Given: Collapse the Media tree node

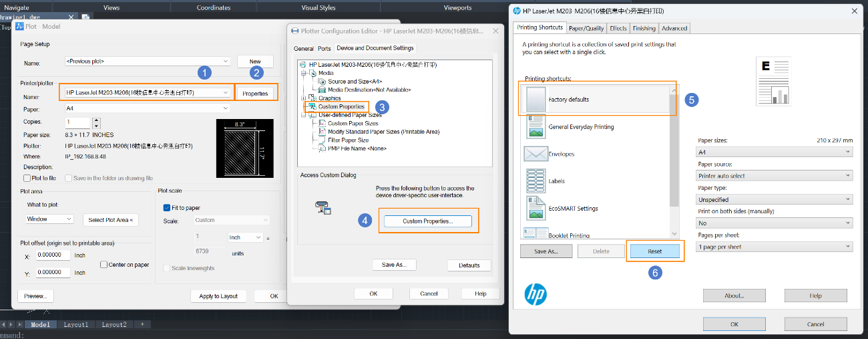Looking at the screenshot, I should pyautogui.click(x=304, y=73).
